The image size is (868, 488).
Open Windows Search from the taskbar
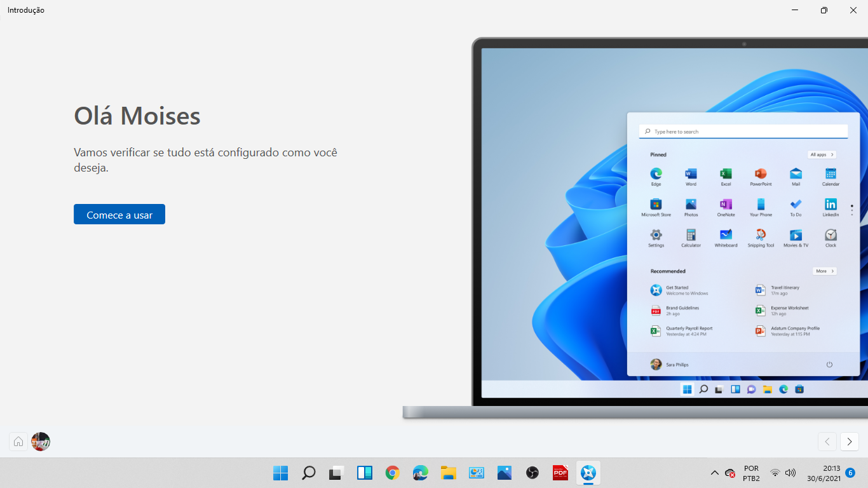click(x=308, y=473)
